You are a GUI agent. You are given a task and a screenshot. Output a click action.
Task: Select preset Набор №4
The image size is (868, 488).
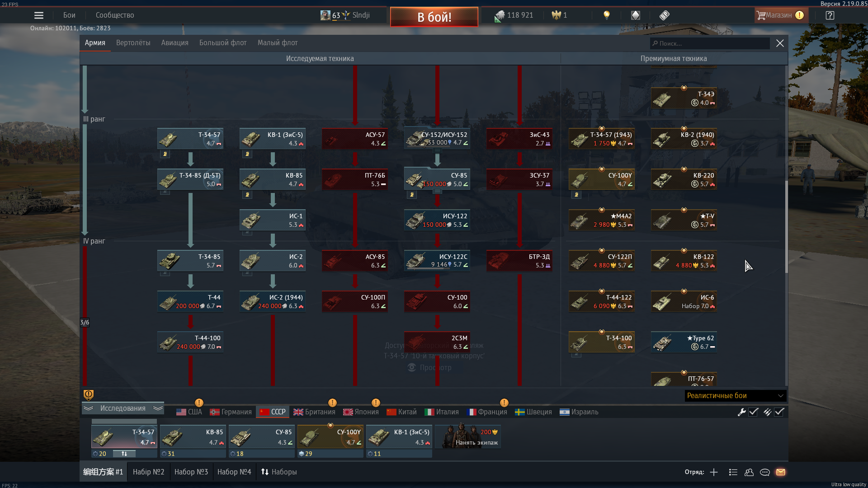point(234,472)
